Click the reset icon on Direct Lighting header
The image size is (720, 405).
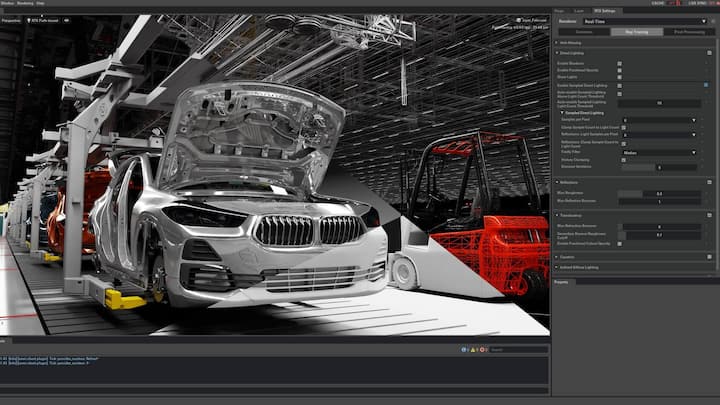pos(709,53)
